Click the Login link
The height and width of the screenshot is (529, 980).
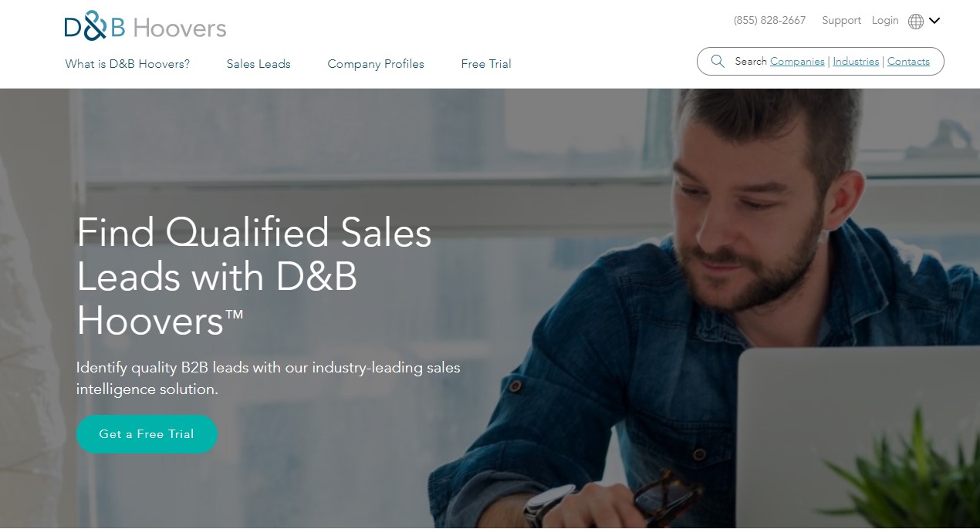pos(885,21)
